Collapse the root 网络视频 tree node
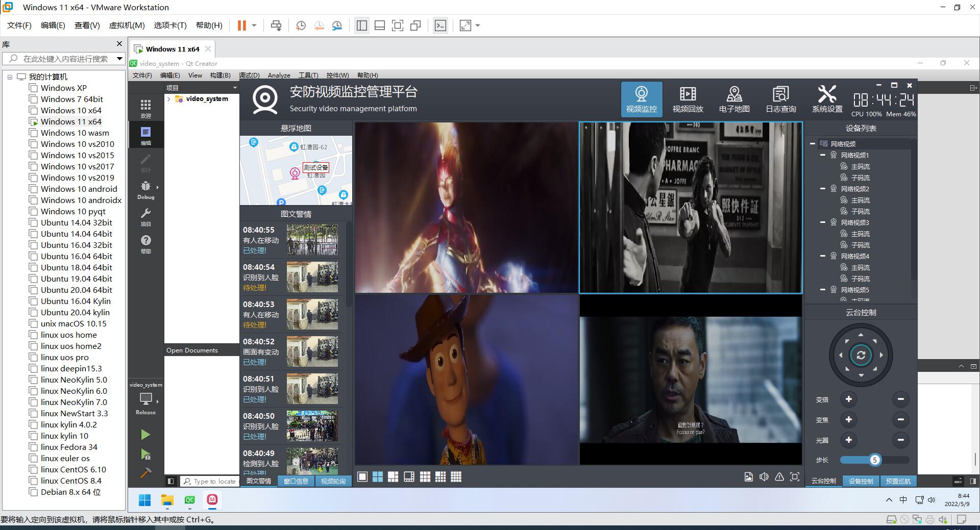 click(812, 144)
